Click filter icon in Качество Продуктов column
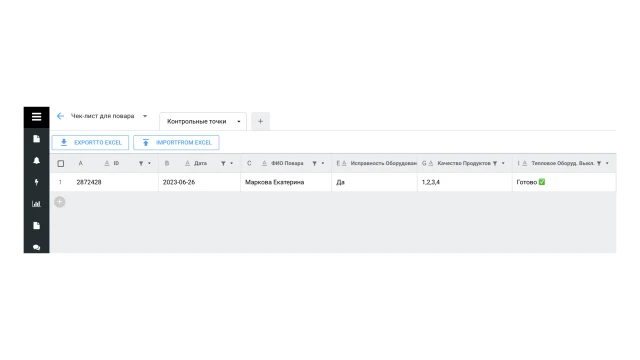Viewport: 640px width, 360px height. coord(495,163)
